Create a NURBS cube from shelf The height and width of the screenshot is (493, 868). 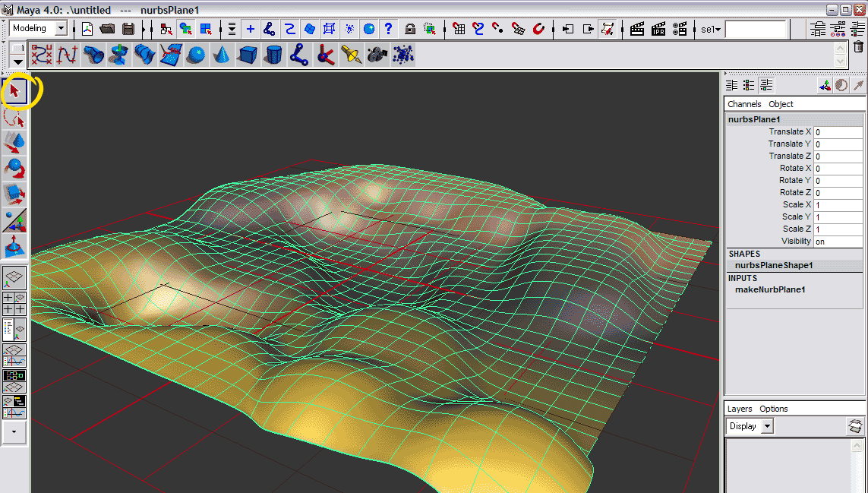tap(248, 55)
